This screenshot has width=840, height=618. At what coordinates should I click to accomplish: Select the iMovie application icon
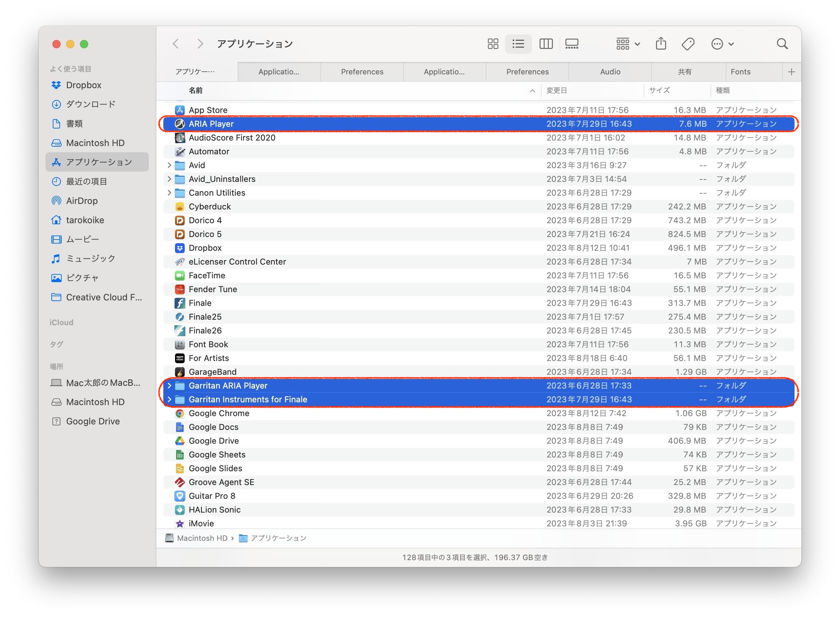coord(180,524)
